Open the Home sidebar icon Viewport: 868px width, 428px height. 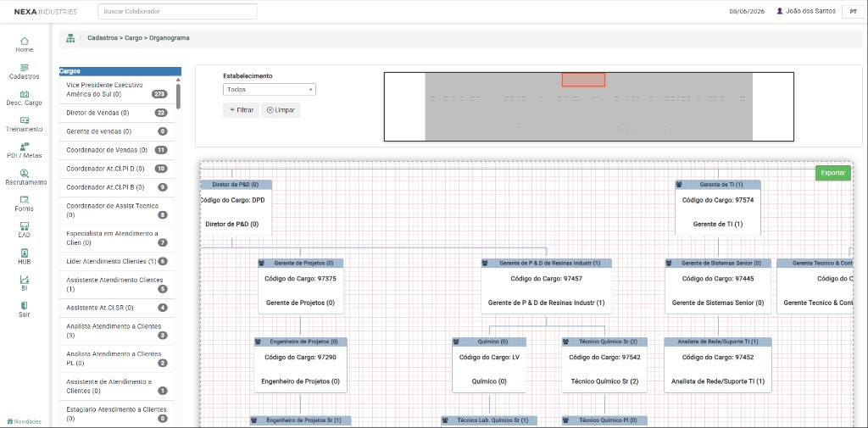24,41
